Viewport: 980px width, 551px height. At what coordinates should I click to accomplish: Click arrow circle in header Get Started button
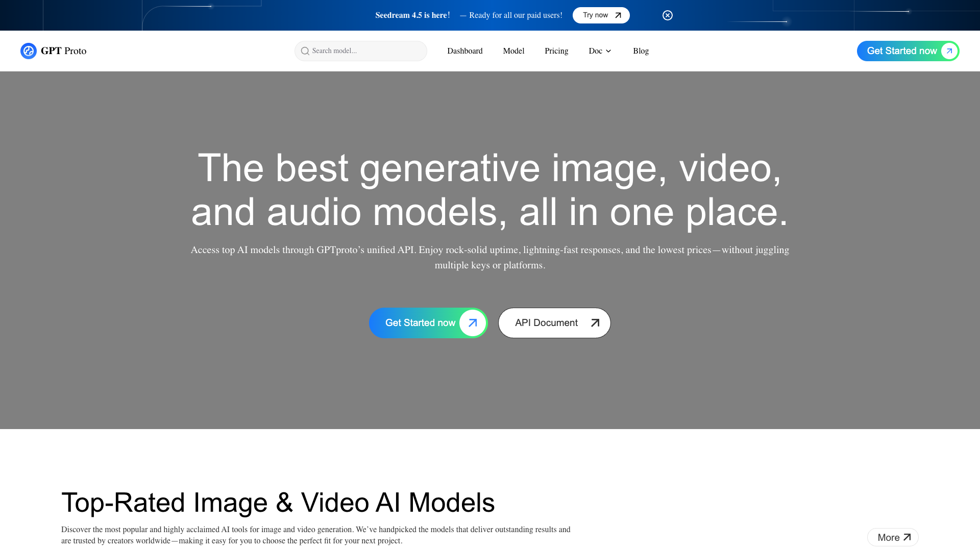949,51
